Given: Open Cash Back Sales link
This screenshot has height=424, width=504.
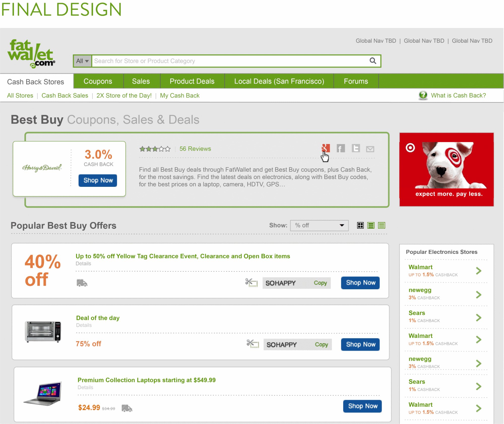Looking at the screenshot, I should coord(65,95).
